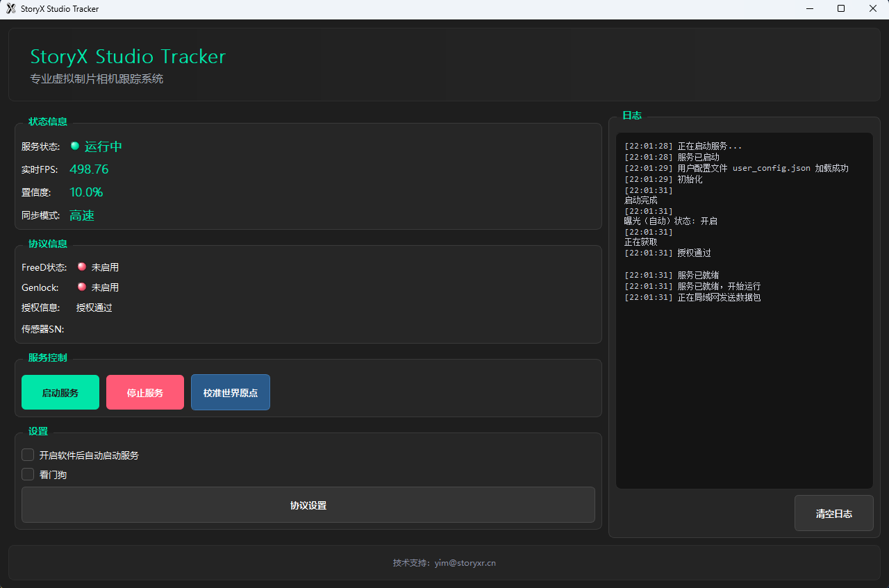Click the user_config.json log entry line

736,168
